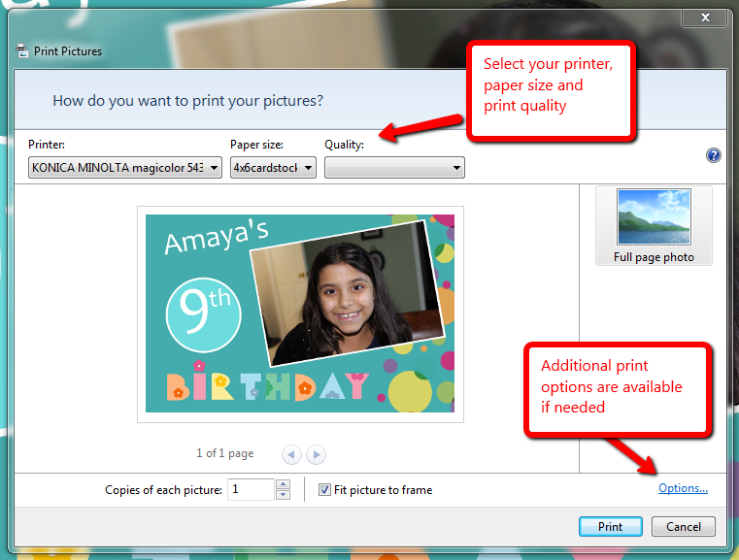Viewport: 739px width, 560px height.
Task: Go to next page arrow button
Action: 316,454
